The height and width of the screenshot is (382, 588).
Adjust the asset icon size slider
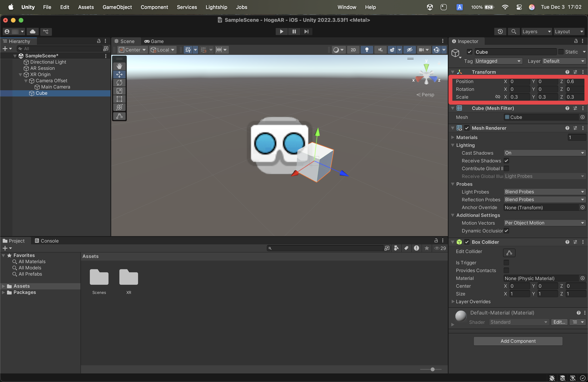432,369
